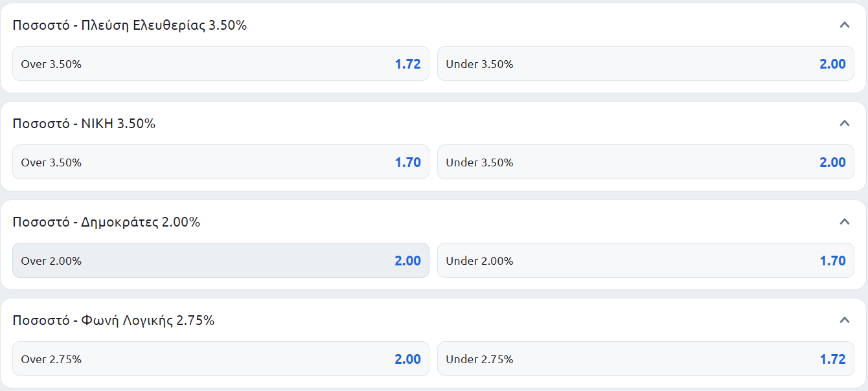Collapse the ΝΙΚΗ 3.50% section chevron
The height and width of the screenshot is (391, 868).
(844, 124)
